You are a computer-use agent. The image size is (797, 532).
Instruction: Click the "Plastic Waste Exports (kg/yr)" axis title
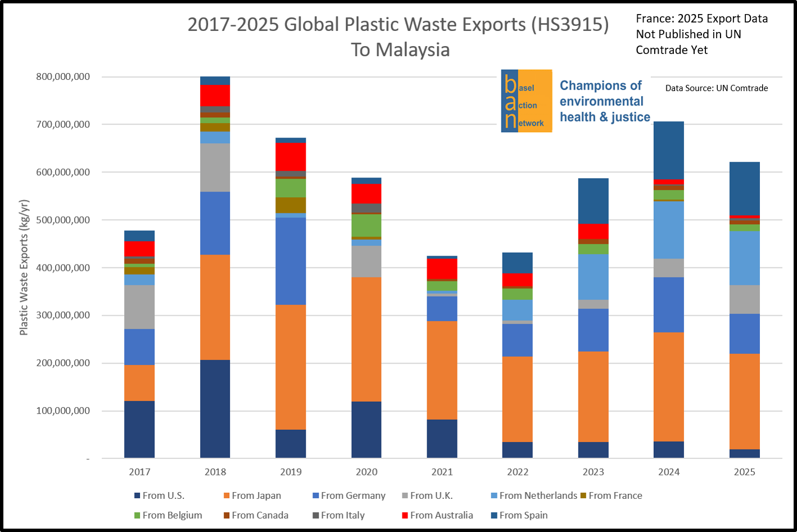24,267
